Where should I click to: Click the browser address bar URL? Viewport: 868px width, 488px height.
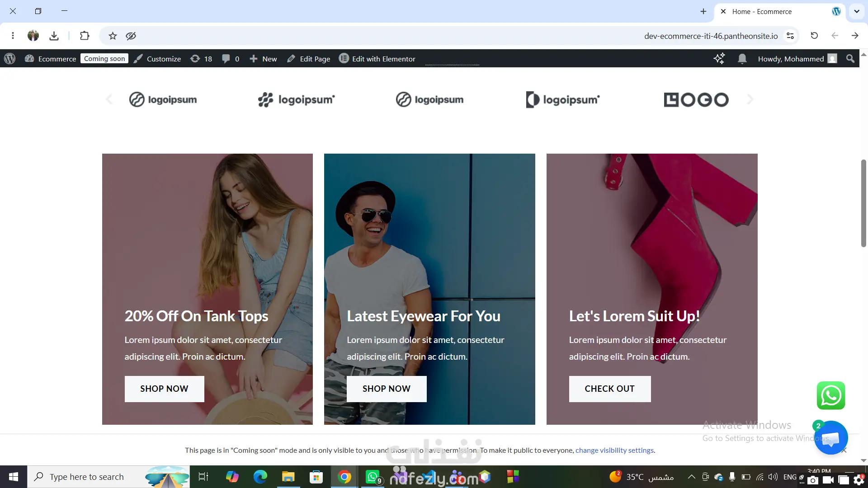(x=711, y=36)
